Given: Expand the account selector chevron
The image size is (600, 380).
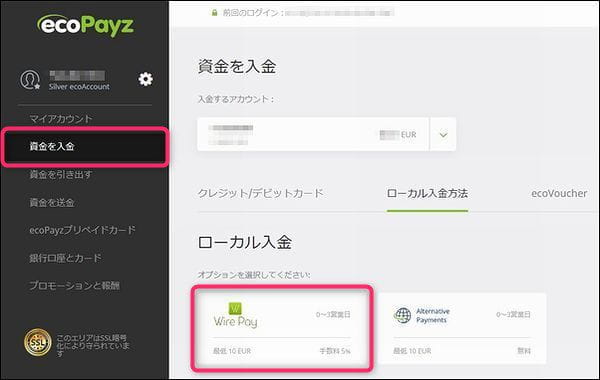Looking at the screenshot, I should point(443,135).
